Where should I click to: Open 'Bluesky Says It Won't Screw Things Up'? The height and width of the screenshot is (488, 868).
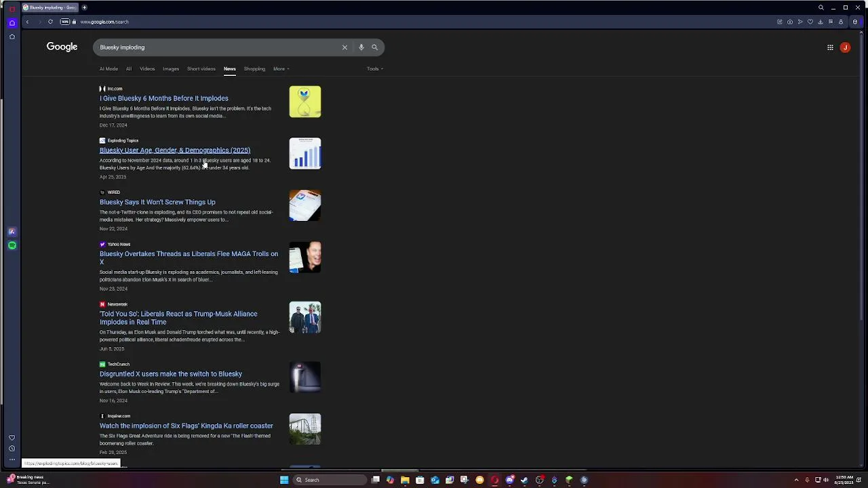[x=157, y=202]
